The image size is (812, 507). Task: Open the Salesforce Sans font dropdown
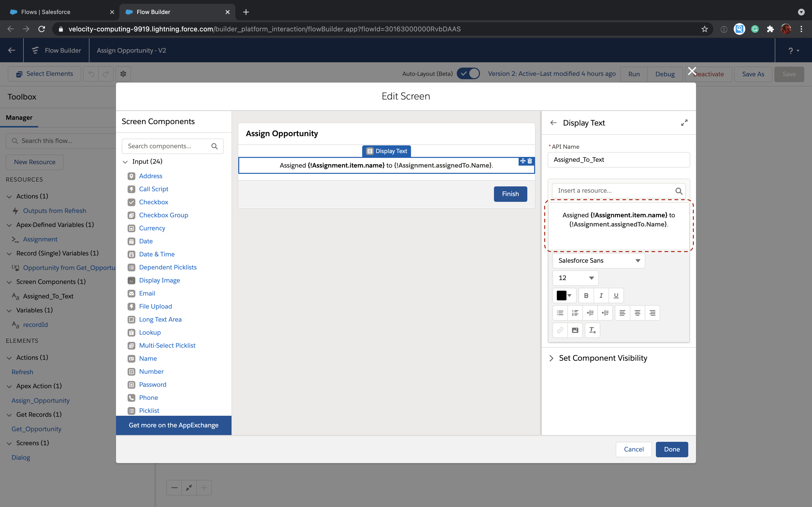[x=599, y=261]
